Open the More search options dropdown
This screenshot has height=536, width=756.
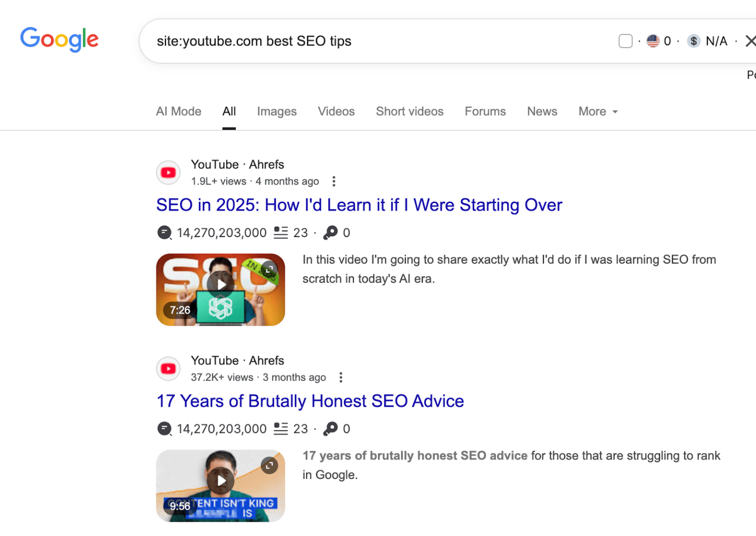(598, 112)
